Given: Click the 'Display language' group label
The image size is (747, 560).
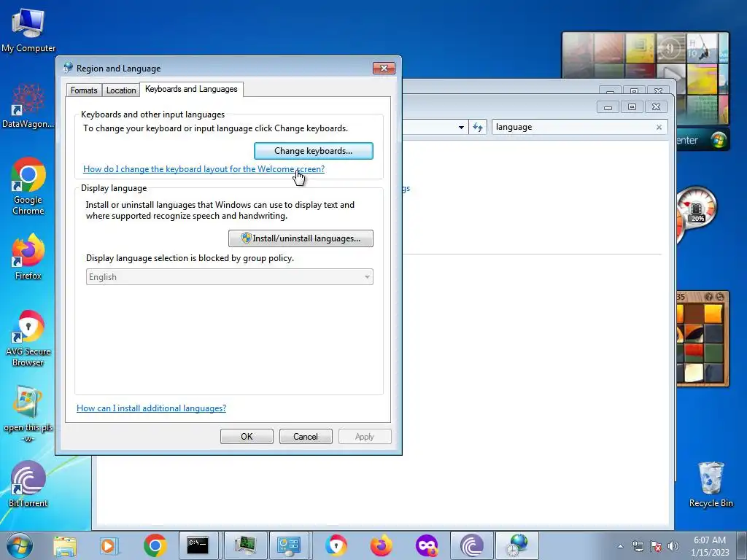Looking at the screenshot, I should point(114,188).
